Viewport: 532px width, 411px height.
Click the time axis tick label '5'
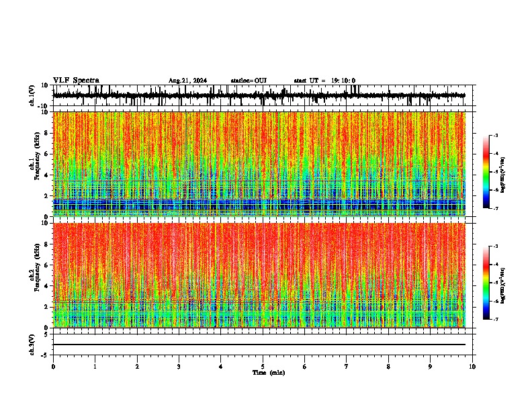coord(263,367)
